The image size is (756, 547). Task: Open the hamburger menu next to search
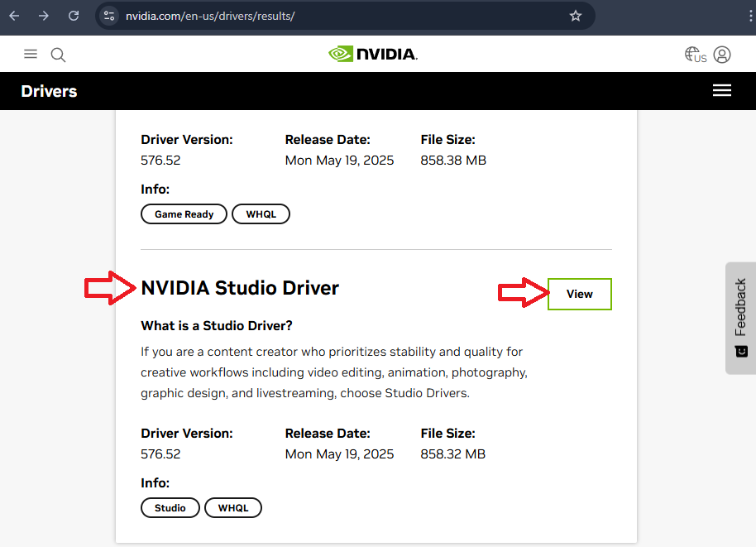pos(31,54)
